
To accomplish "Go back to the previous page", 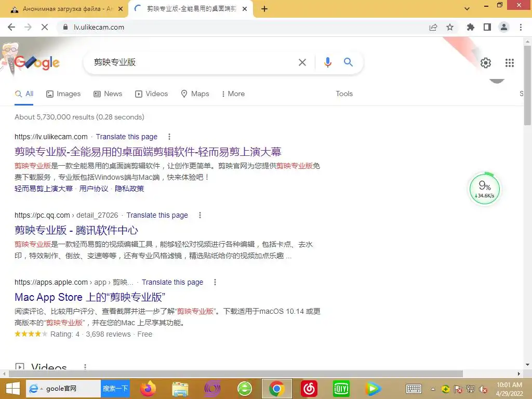I will 11,27.
